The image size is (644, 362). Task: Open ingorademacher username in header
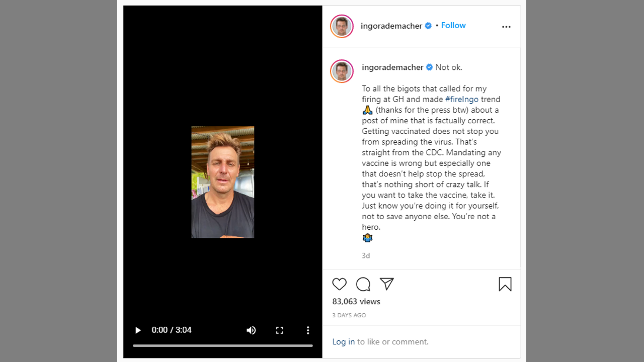pyautogui.click(x=391, y=26)
